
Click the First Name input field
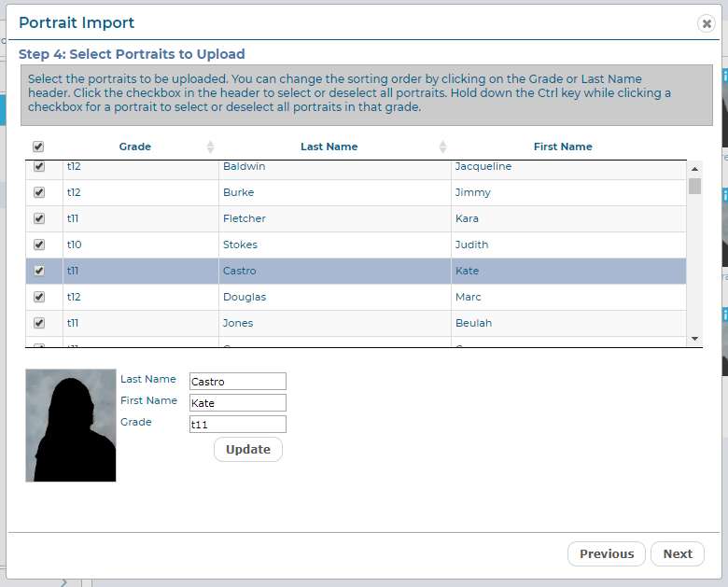(238, 402)
